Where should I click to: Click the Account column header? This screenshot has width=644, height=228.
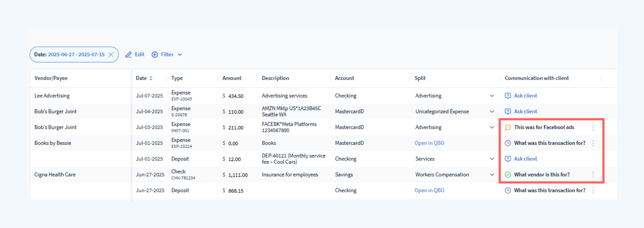[345, 78]
